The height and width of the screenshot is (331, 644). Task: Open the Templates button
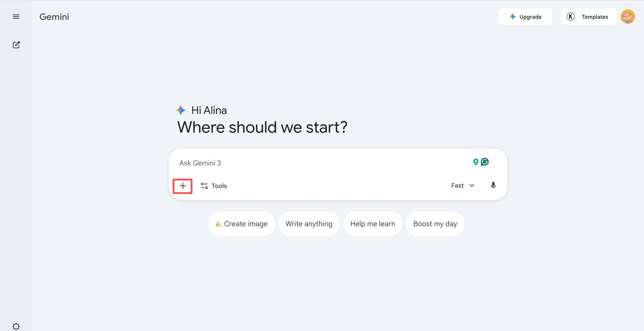pos(595,17)
